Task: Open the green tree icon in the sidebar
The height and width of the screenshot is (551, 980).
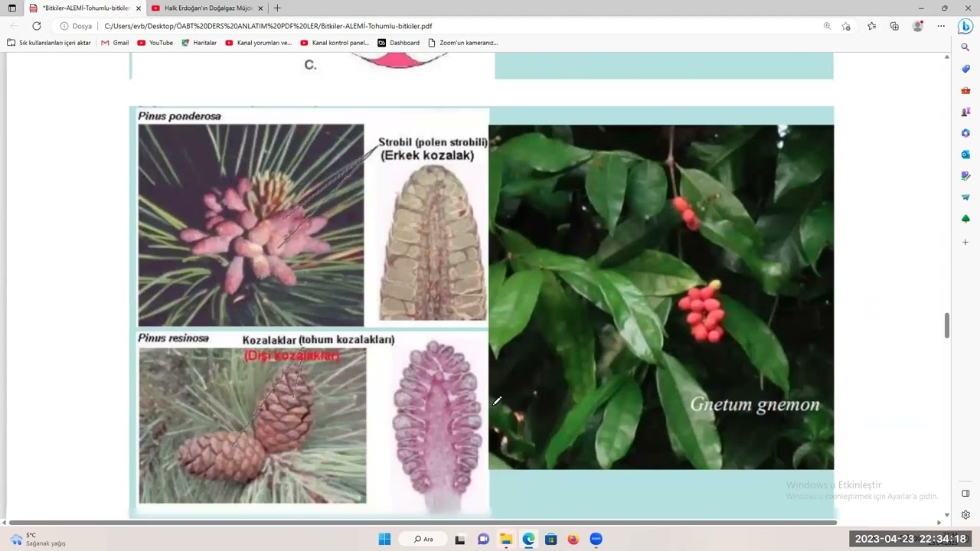Action: pos(965,219)
